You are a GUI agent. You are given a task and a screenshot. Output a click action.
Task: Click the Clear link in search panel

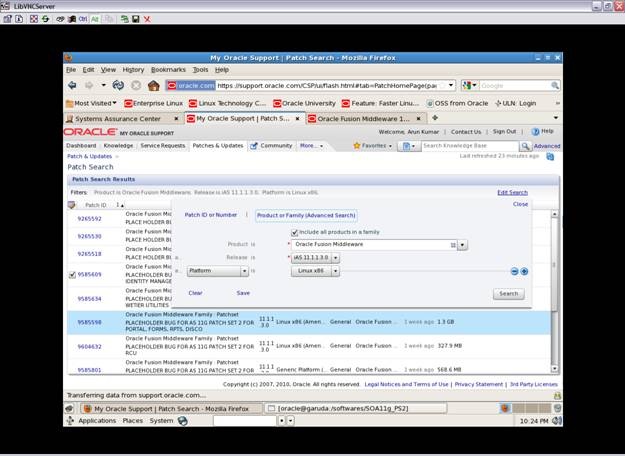(195, 293)
